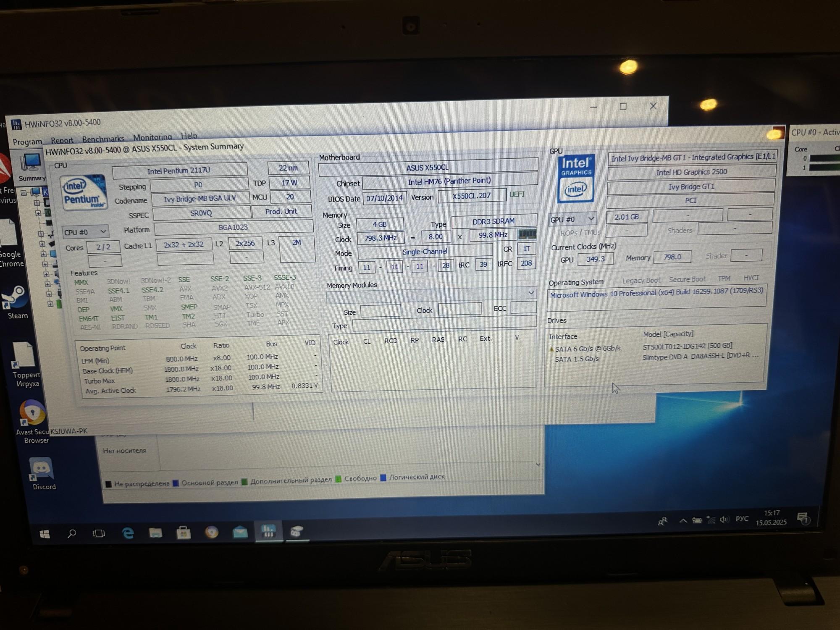This screenshot has width=840, height=630.
Task: Open the CPU #0 selector dropdown
Action: click(x=85, y=232)
